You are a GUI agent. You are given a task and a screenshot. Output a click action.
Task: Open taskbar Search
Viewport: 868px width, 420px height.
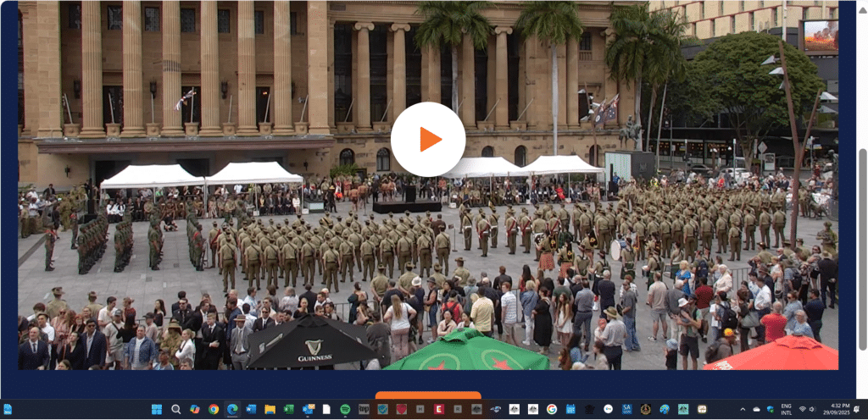[176, 410]
